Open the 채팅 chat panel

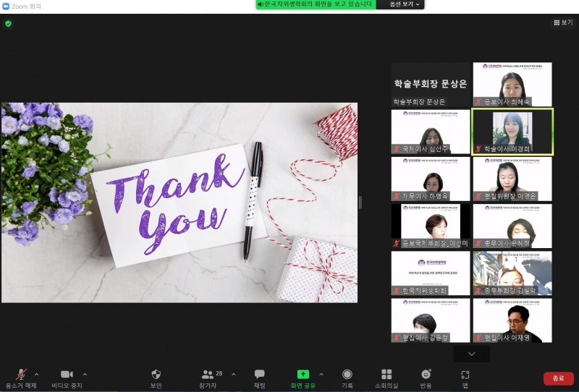[x=259, y=375]
